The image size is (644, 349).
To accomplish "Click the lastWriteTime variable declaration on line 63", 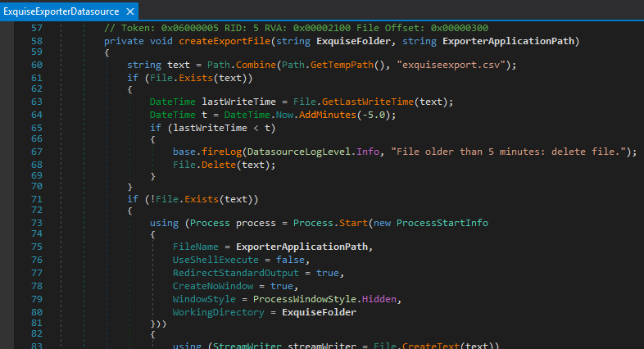I will (238, 102).
